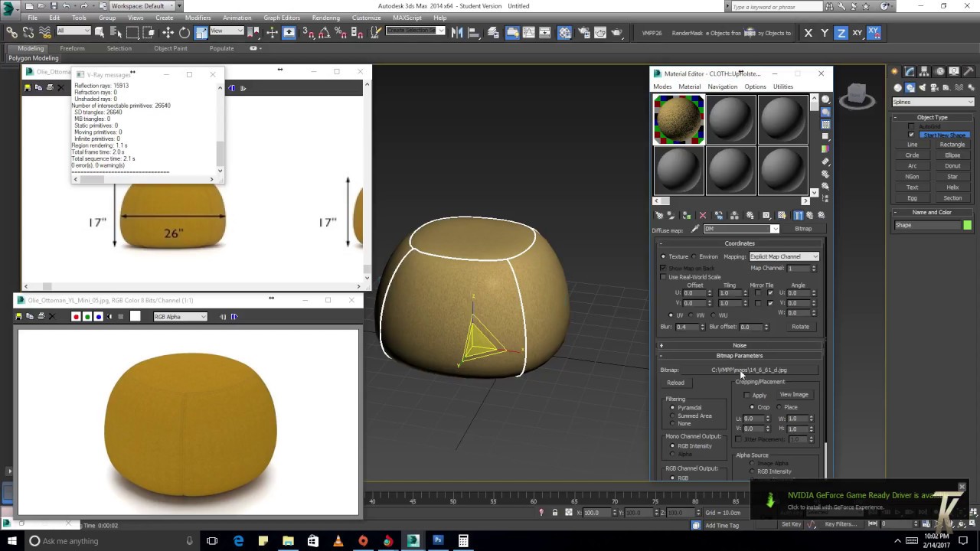Constrain to the Y axis
Screen dimensions: 980x551
(825, 33)
